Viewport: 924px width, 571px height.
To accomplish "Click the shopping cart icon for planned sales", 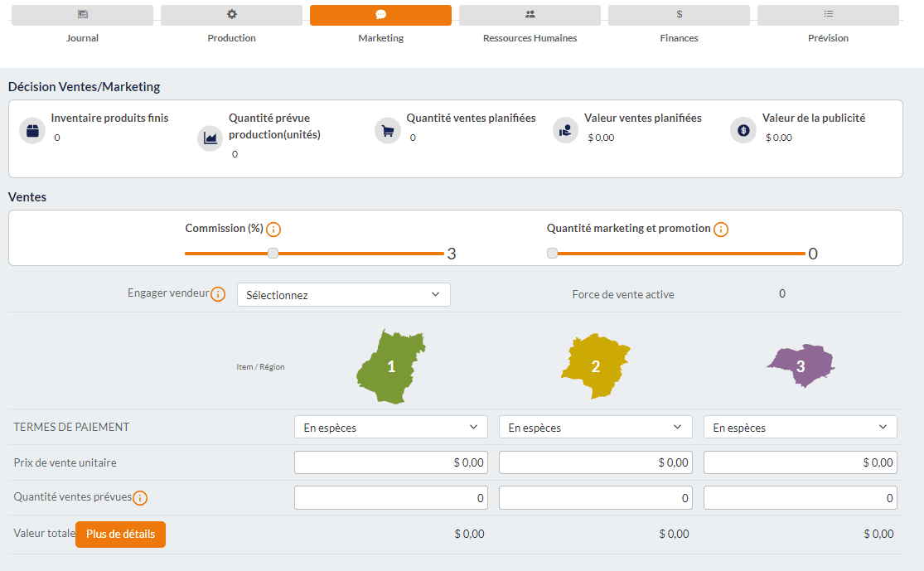I will tap(388, 131).
